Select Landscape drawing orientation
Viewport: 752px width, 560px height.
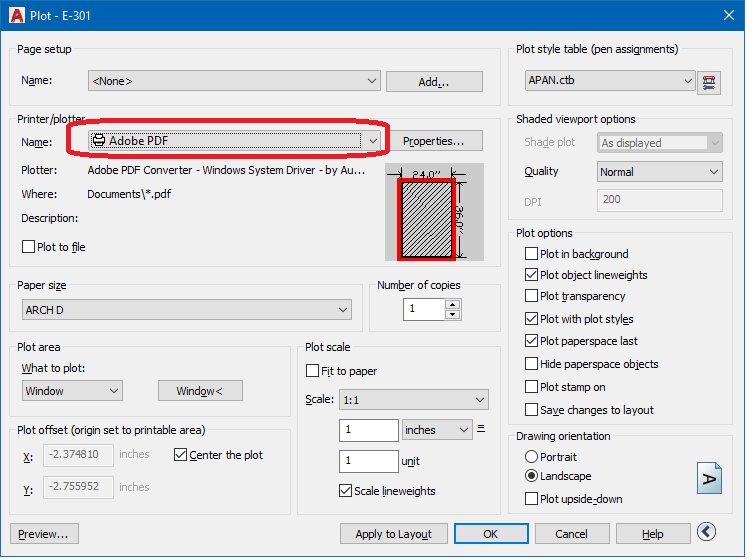click(531, 476)
